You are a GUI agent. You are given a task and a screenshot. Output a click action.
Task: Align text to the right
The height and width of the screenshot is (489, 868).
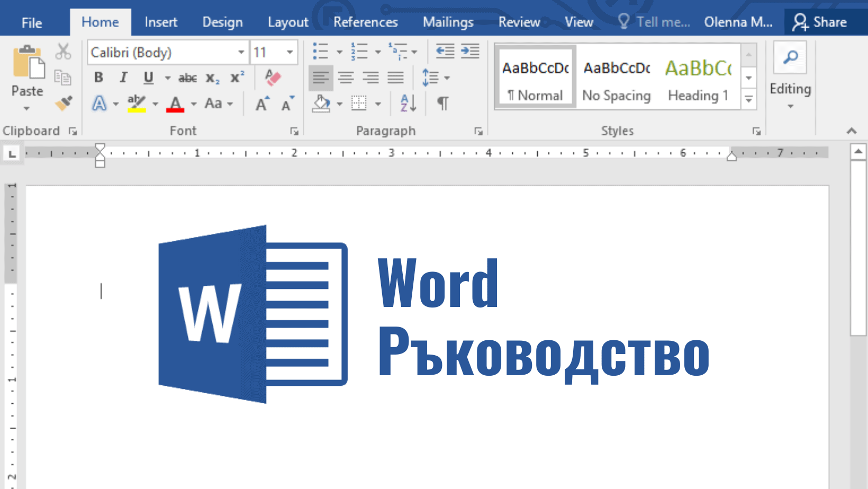coord(370,78)
